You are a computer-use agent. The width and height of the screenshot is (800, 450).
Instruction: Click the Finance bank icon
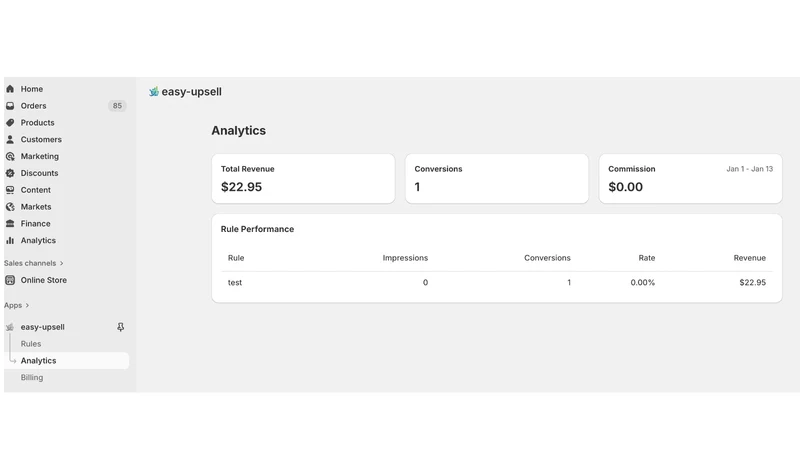pos(10,223)
